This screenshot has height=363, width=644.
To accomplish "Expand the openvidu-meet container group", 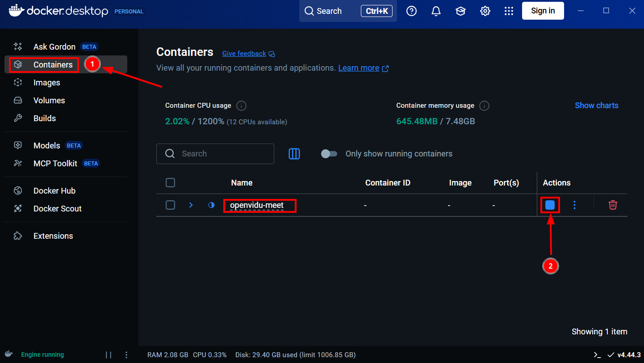I will click(191, 205).
